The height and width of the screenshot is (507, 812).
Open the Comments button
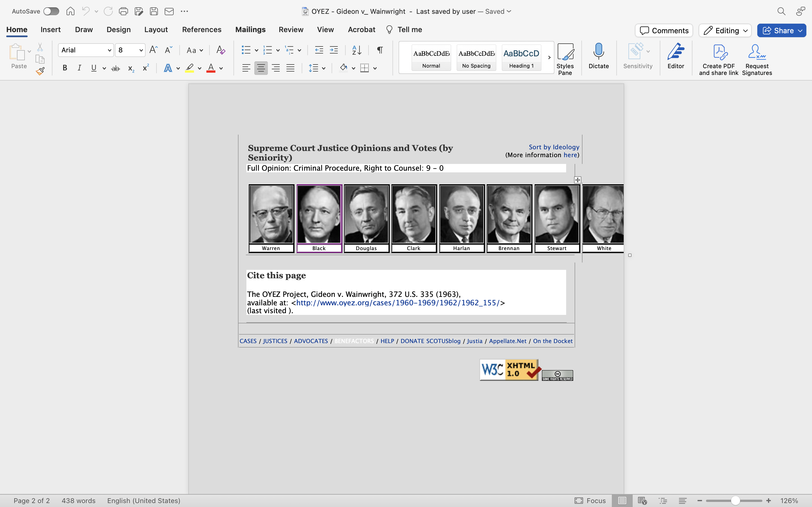click(664, 30)
